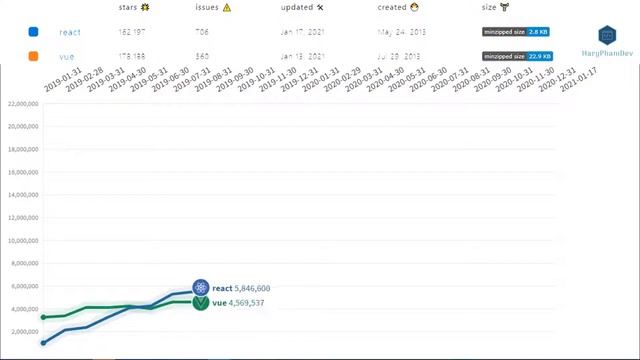Click react created date May 24, 2013
The height and width of the screenshot is (360, 640).
tap(402, 32)
